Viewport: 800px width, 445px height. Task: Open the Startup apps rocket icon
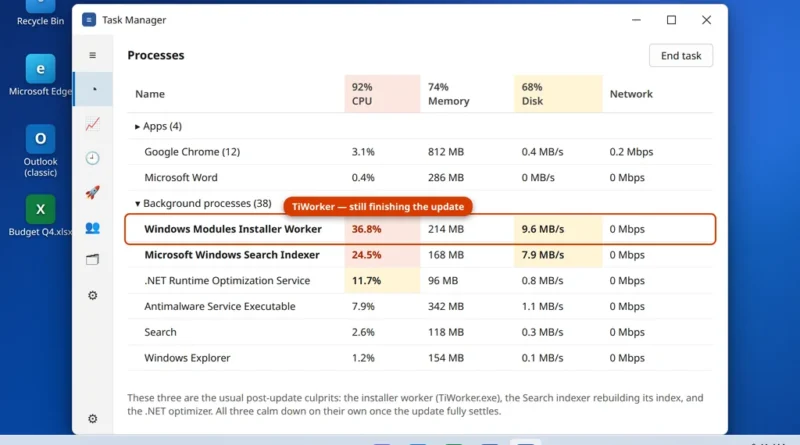pyautogui.click(x=92, y=192)
